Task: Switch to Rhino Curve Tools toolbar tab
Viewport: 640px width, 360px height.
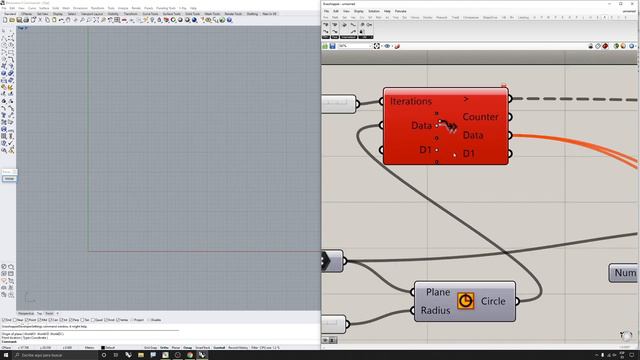Action: click(150, 14)
